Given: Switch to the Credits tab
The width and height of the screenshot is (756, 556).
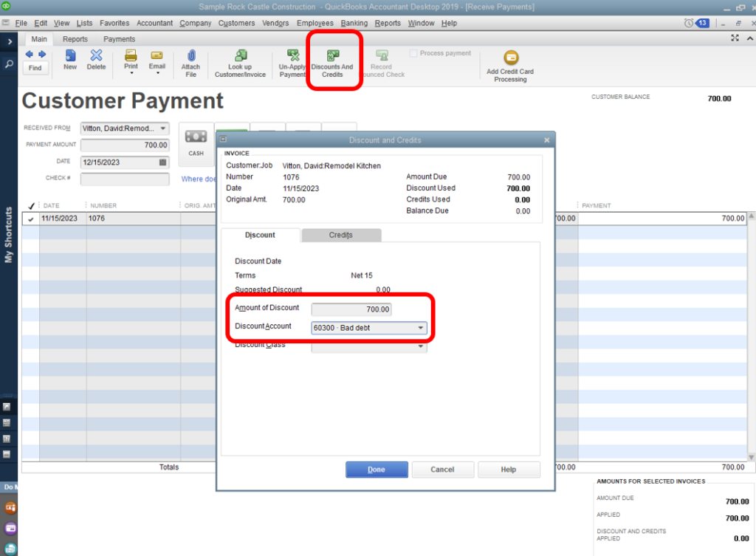Looking at the screenshot, I should click(x=341, y=235).
